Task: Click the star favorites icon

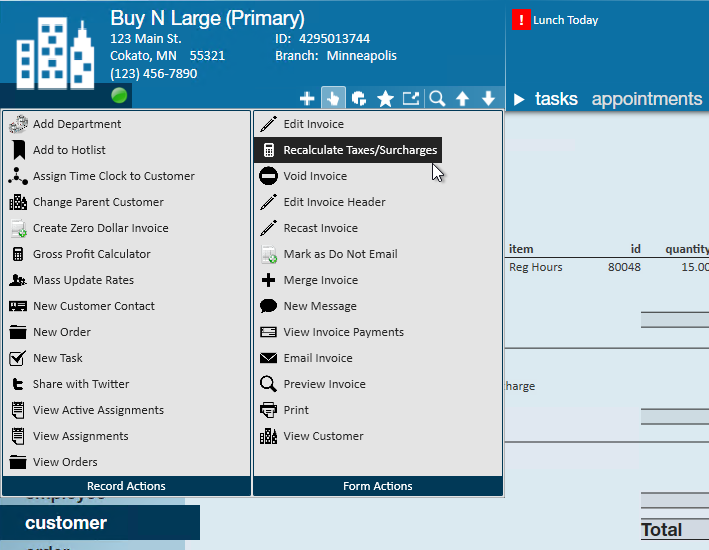Action: pos(385,98)
